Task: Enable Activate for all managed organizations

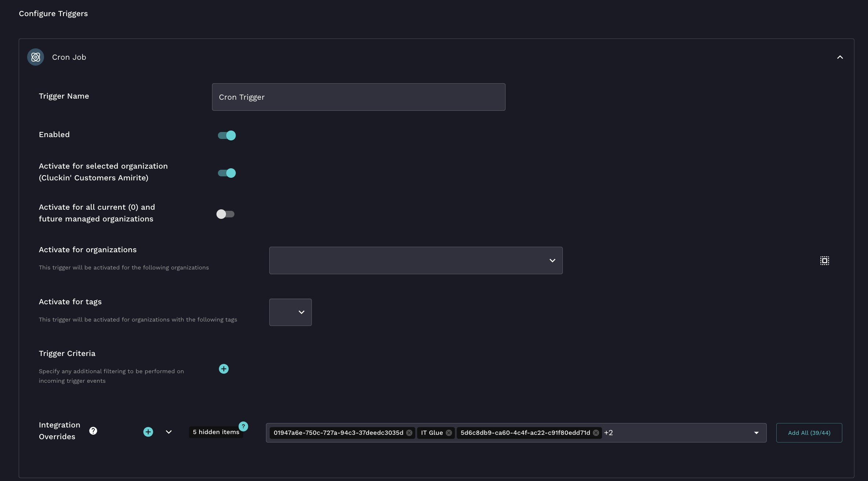Action: point(225,214)
